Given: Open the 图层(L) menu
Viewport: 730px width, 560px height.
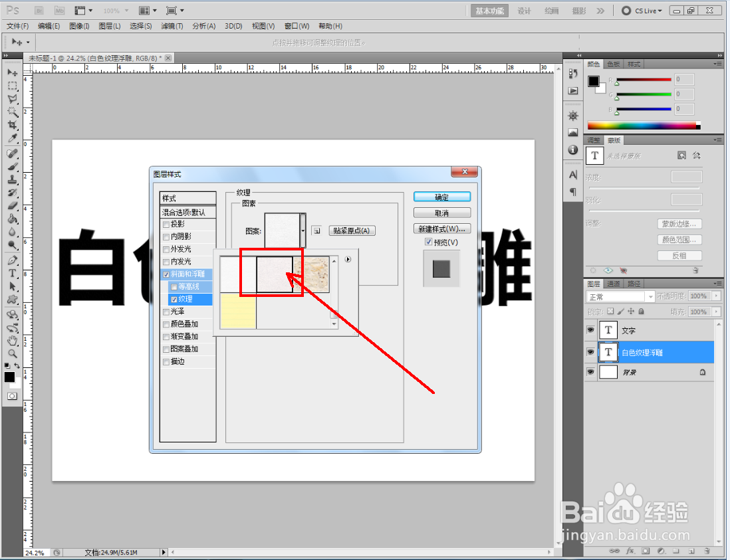Looking at the screenshot, I should pos(110,26).
